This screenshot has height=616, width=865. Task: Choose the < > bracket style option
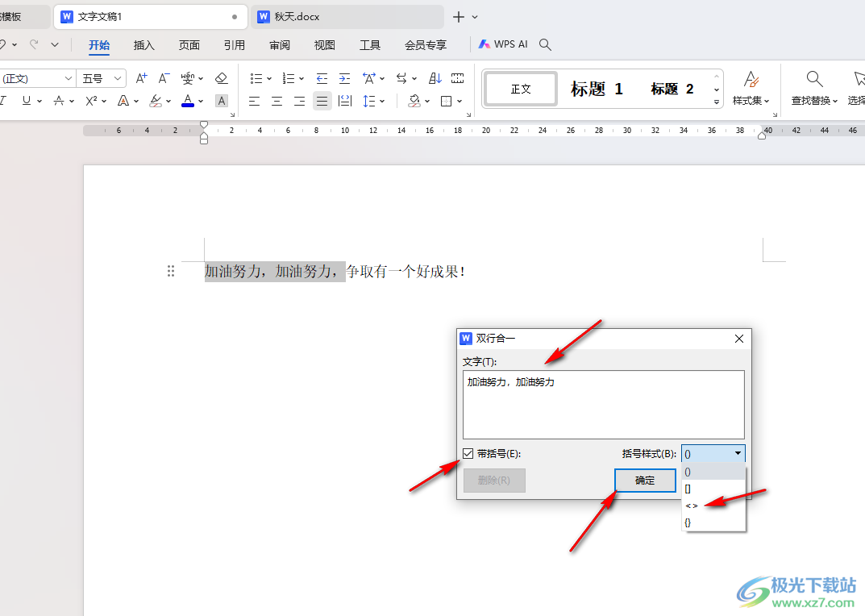[x=692, y=506]
